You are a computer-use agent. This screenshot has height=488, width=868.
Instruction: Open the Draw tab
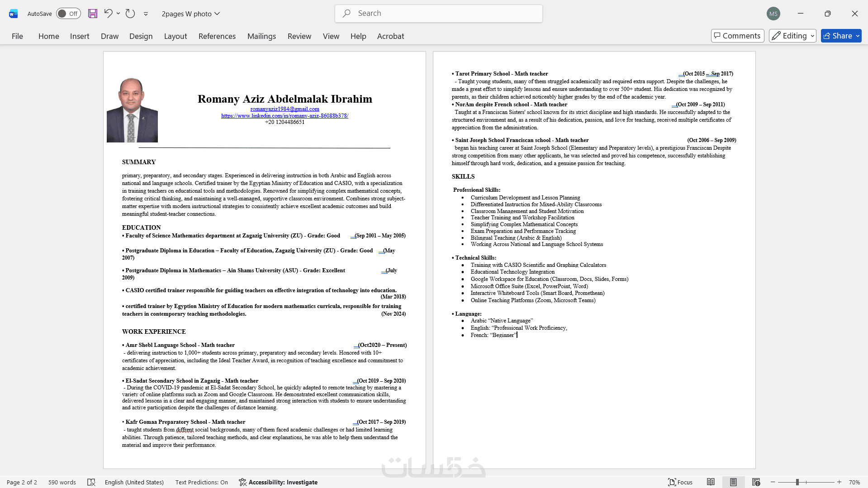[x=109, y=36]
